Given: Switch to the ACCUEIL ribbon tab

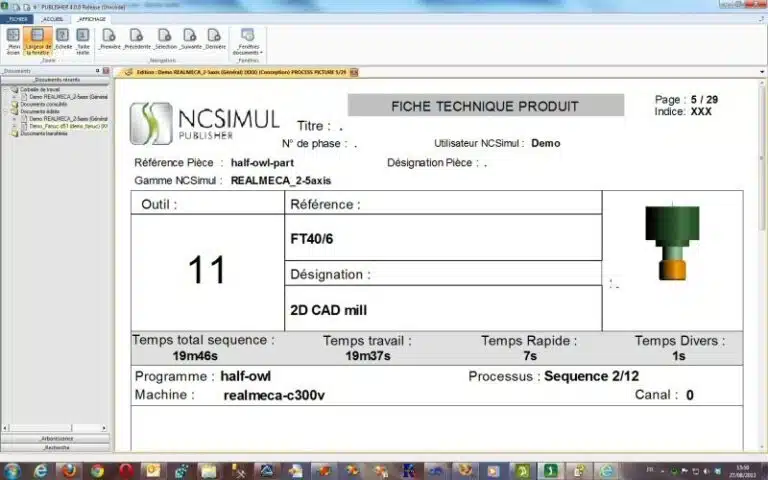Looking at the screenshot, I should tap(52, 19).
